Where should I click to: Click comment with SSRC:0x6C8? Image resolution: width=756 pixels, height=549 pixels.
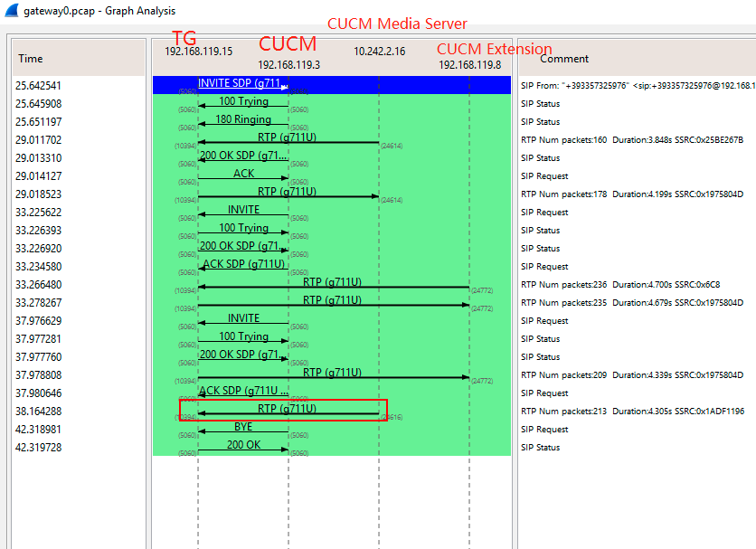click(x=620, y=285)
